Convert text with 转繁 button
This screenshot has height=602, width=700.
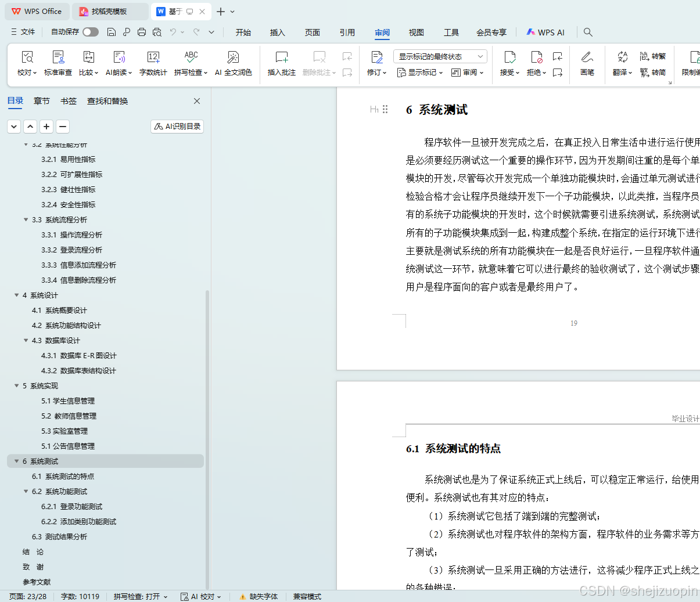[x=653, y=56]
